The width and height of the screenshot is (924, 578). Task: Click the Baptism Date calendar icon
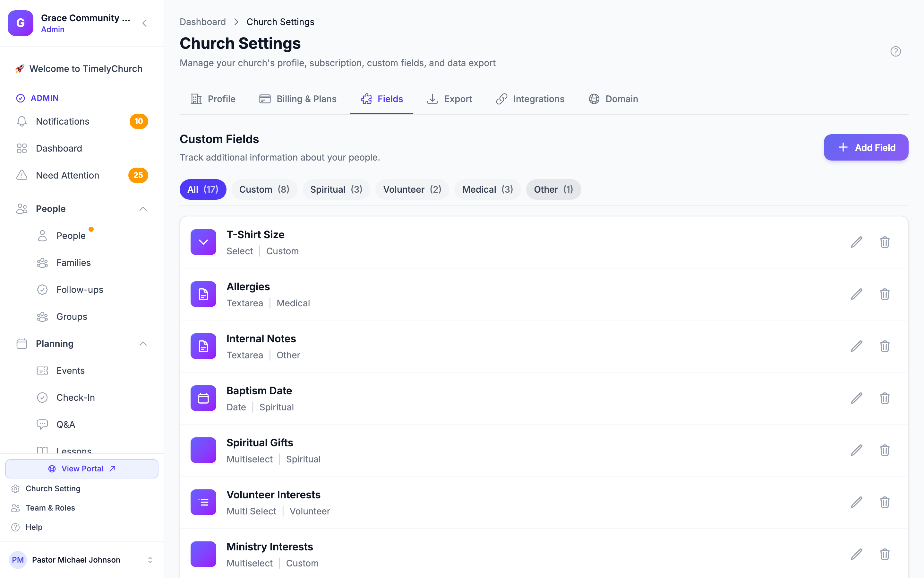203,398
